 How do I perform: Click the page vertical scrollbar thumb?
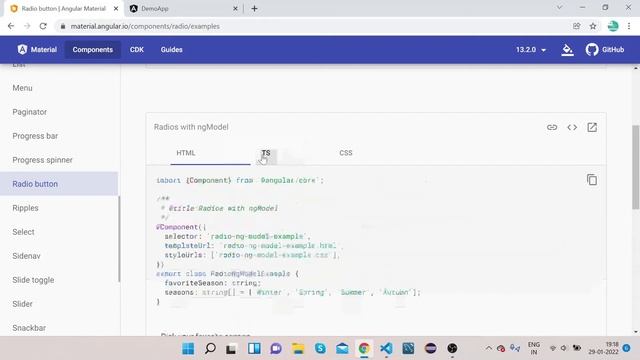pyautogui.click(x=636, y=167)
